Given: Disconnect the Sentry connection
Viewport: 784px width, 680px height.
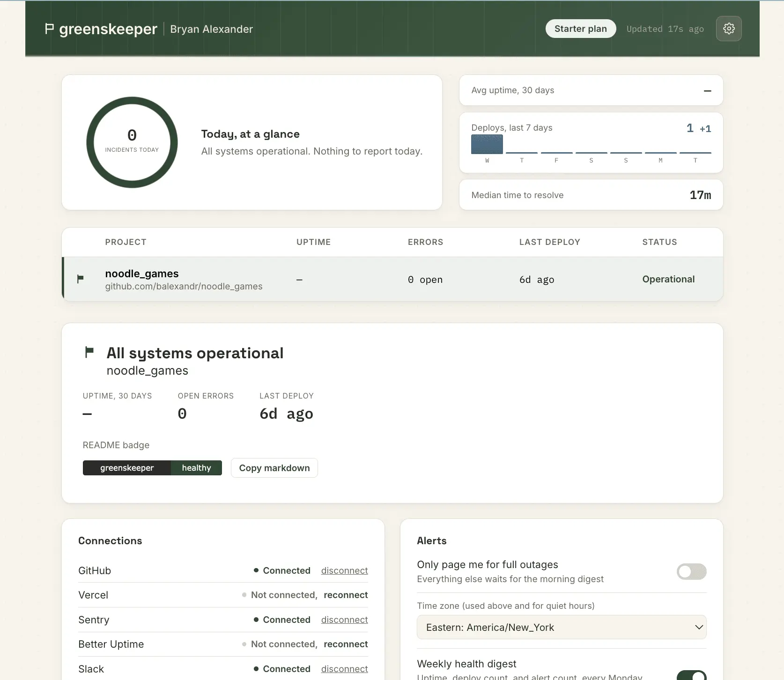Looking at the screenshot, I should tap(344, 620).
